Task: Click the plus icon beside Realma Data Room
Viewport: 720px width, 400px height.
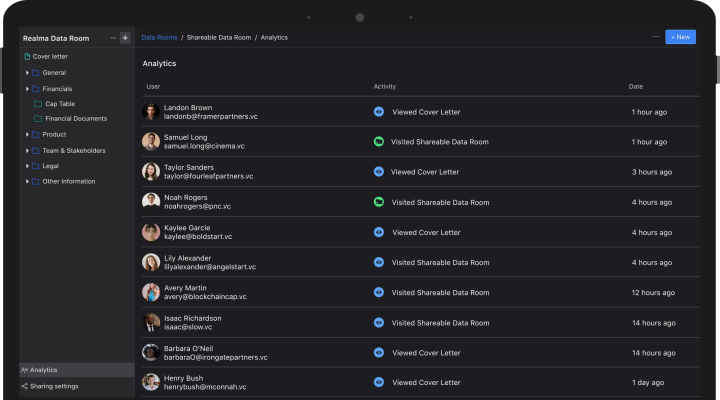Action: (125, 38)
